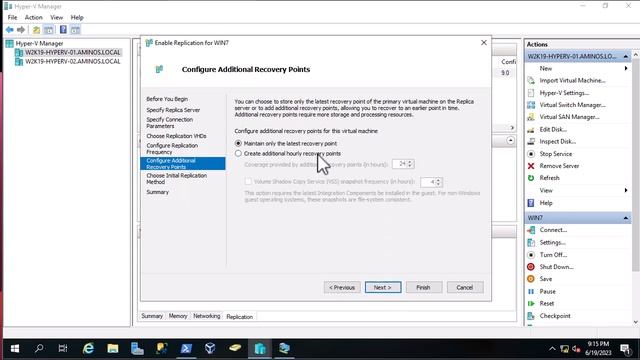Click Specify Replica Server wizard step
Screen dimensions: 640x360
click(173, 110)
